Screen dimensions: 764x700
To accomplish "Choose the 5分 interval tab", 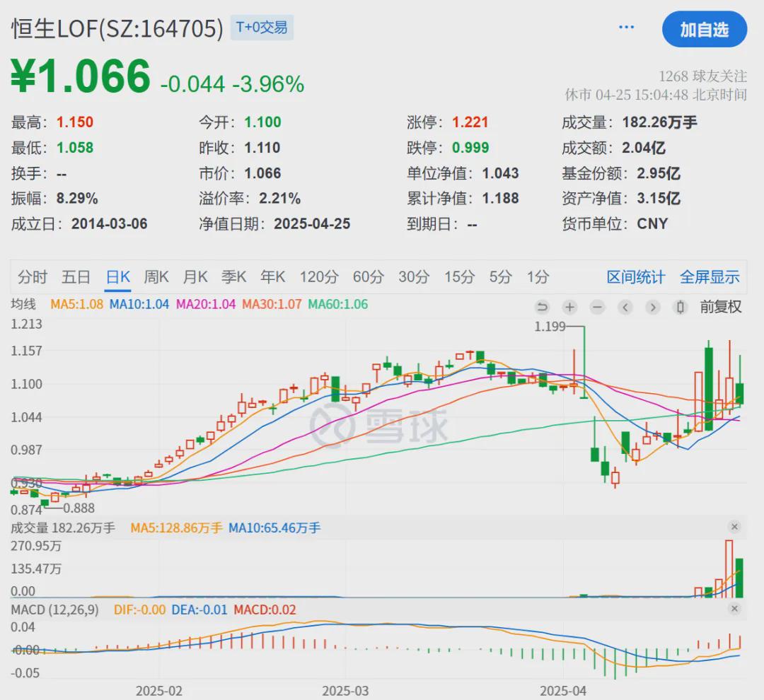I will [x=501, y=276].
